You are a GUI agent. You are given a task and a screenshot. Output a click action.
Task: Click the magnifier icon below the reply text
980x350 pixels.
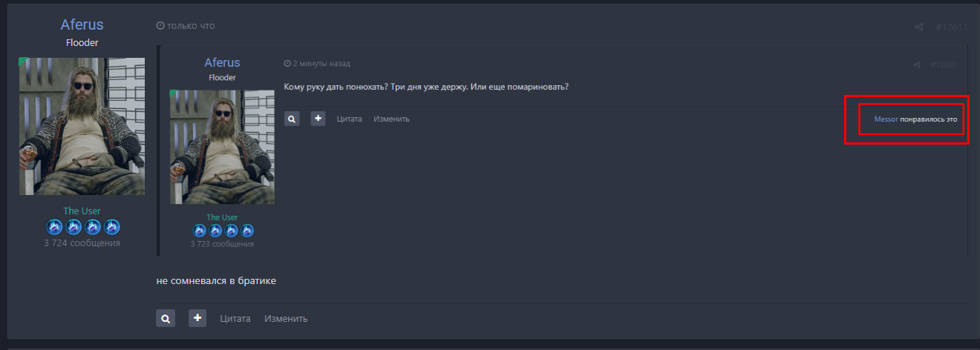pos(166,318)
